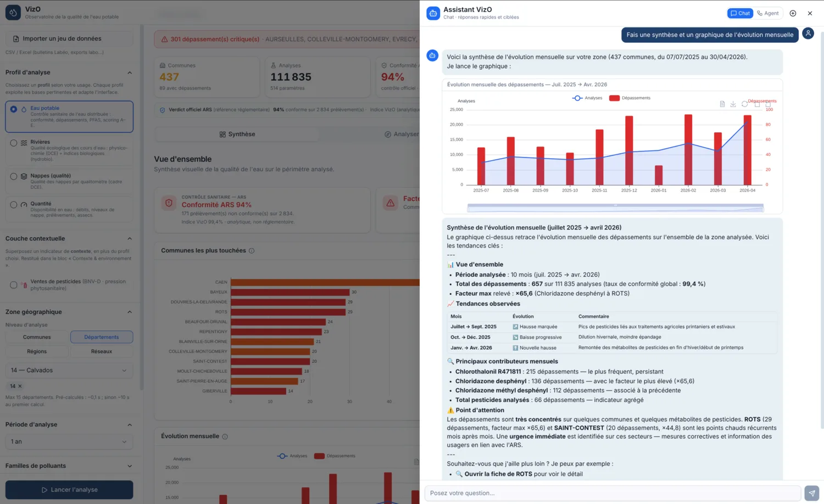824x504 pixels.
Task: Click info icon next to Communes les plus touchées
Action: [252, 251]
